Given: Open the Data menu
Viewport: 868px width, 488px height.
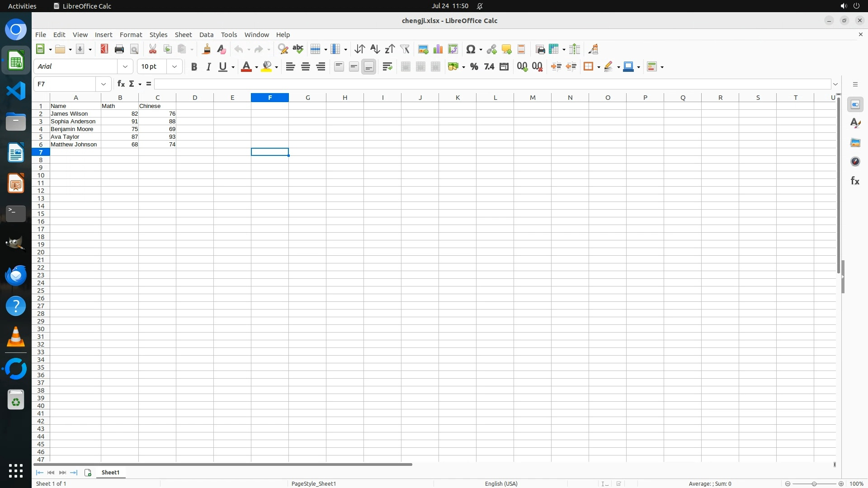Looking at the screenshot, I should 206,35.
